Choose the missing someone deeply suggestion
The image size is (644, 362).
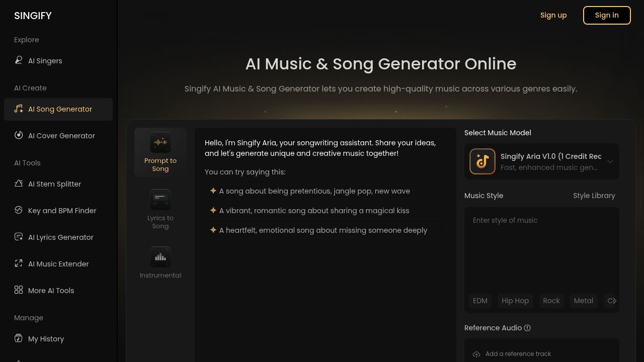pyautogui.click(x=325, y=230)
